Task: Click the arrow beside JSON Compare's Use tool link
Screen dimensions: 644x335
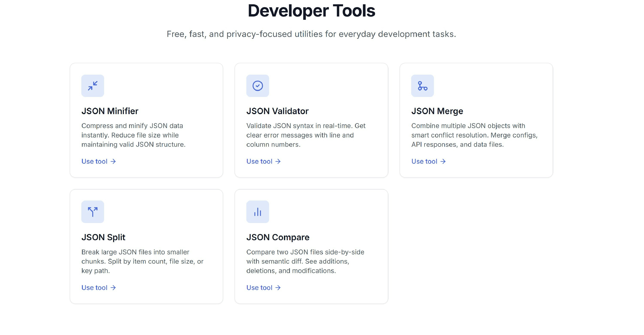Action: (278, 288)
